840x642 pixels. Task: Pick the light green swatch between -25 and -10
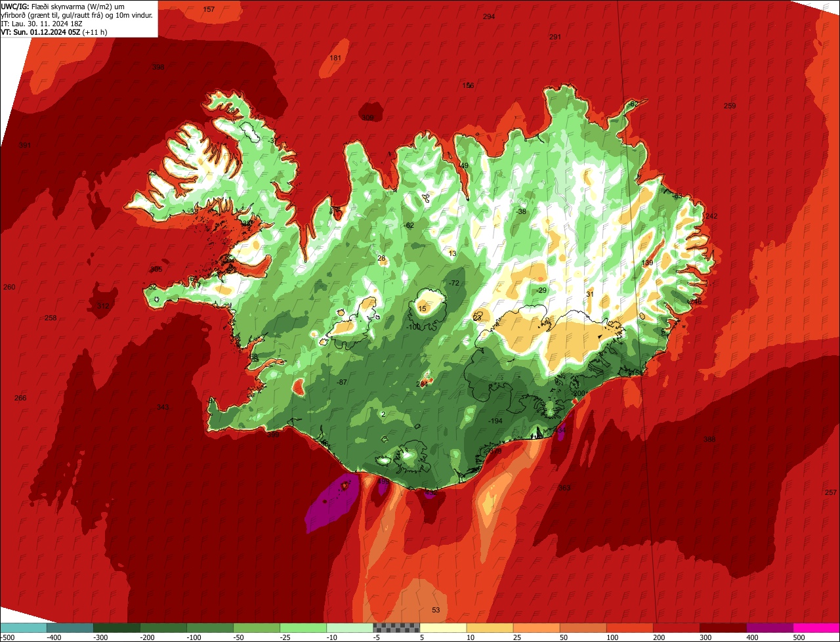303,628
